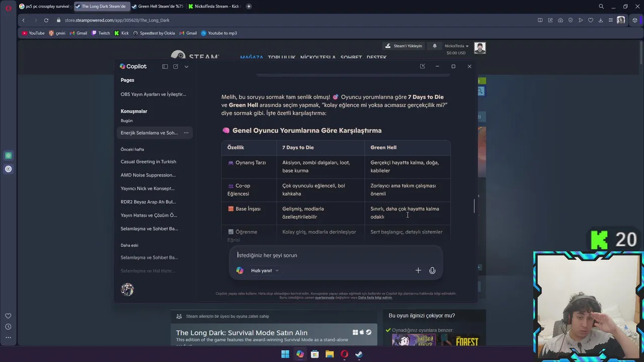
Task: Click Steam'i Yükleyin button
Action: pyautogui.click(x=404, y=46)
